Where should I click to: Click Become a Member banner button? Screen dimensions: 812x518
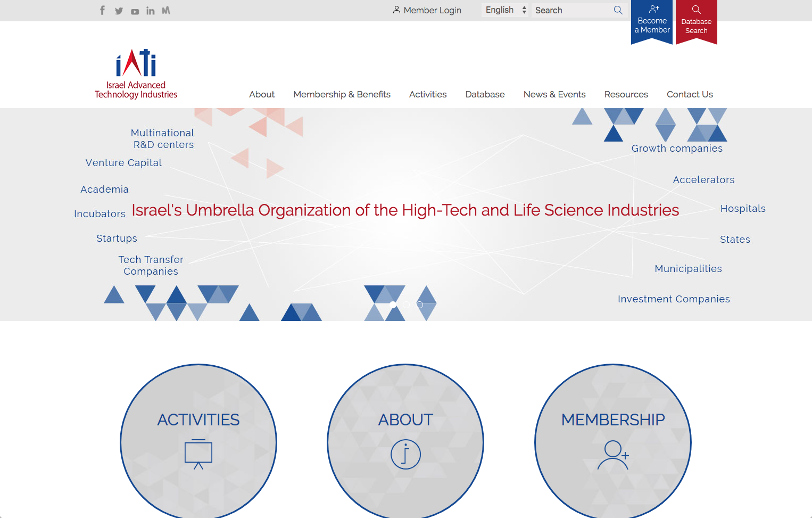coord(652,21)
